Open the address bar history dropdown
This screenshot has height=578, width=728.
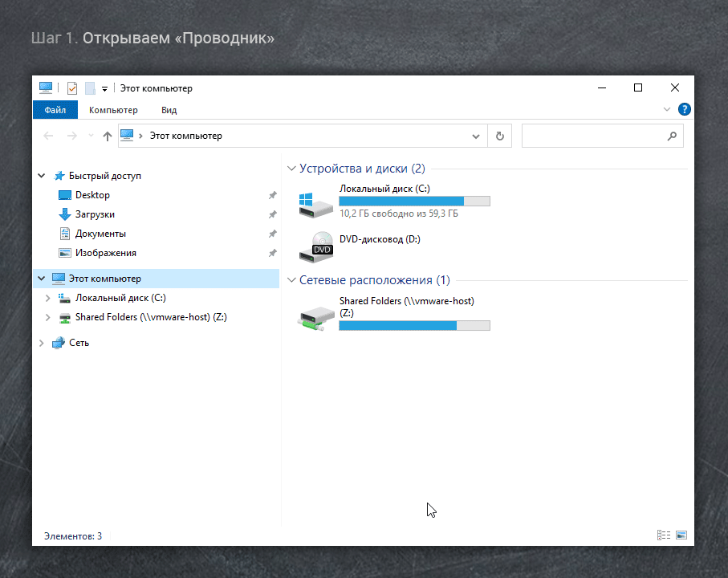(476, 136)
